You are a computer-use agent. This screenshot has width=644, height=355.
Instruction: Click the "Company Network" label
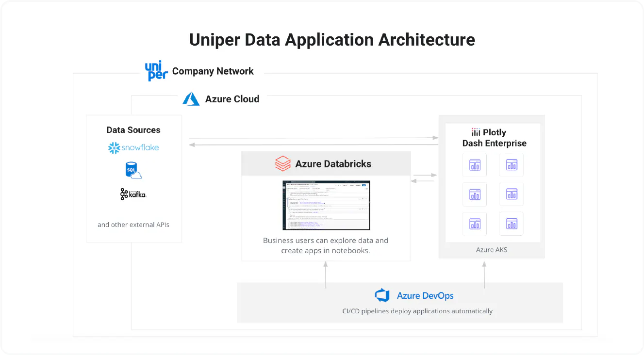click(213, 71)
